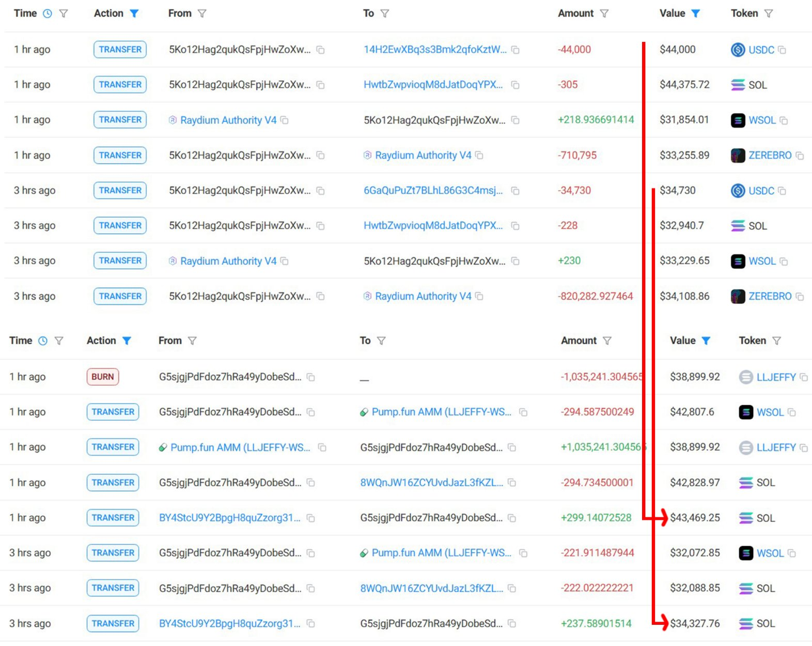Open the Amount filter in the top table
Screen dimensions: 812x646
pos(604,14)
